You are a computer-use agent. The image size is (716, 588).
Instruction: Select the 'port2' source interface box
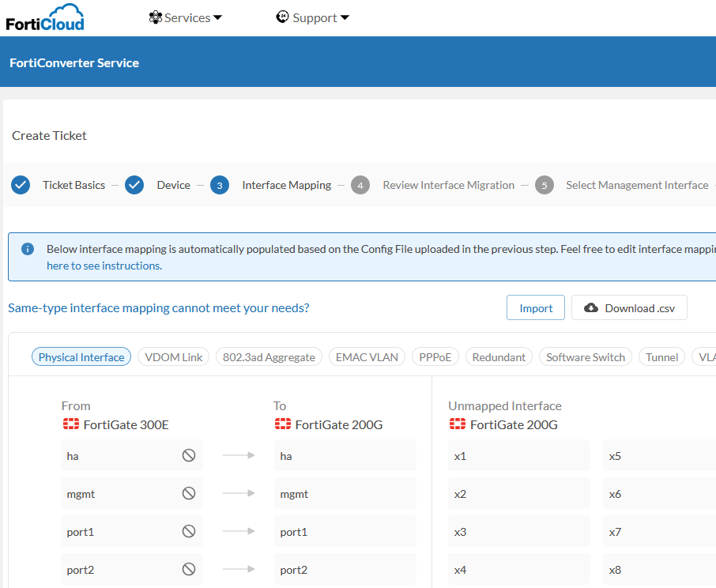coord(131,569)
